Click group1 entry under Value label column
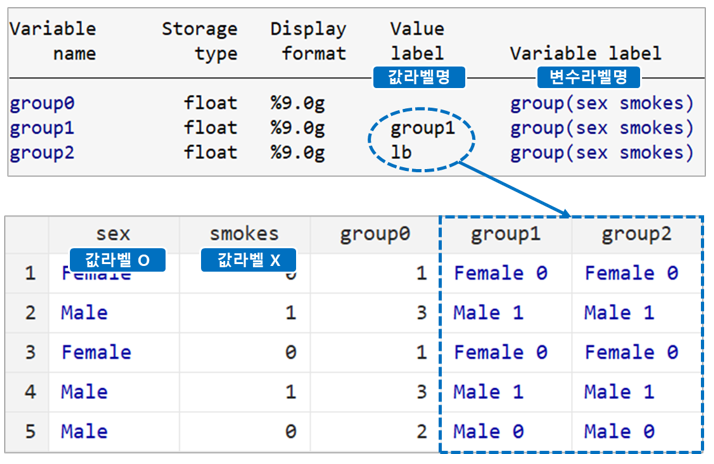Viewport: 714px width, 464px height. pyautogui.click(x=422, y=128)
